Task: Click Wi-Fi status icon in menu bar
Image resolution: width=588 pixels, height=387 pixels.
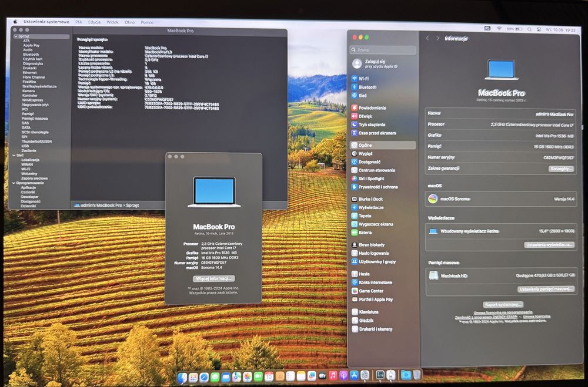Action: 499,28
